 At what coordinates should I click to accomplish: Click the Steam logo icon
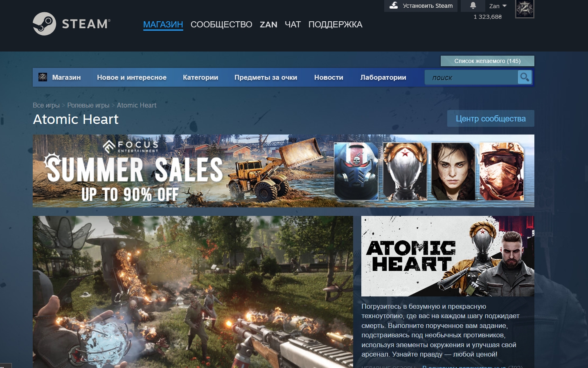point(72,24)
